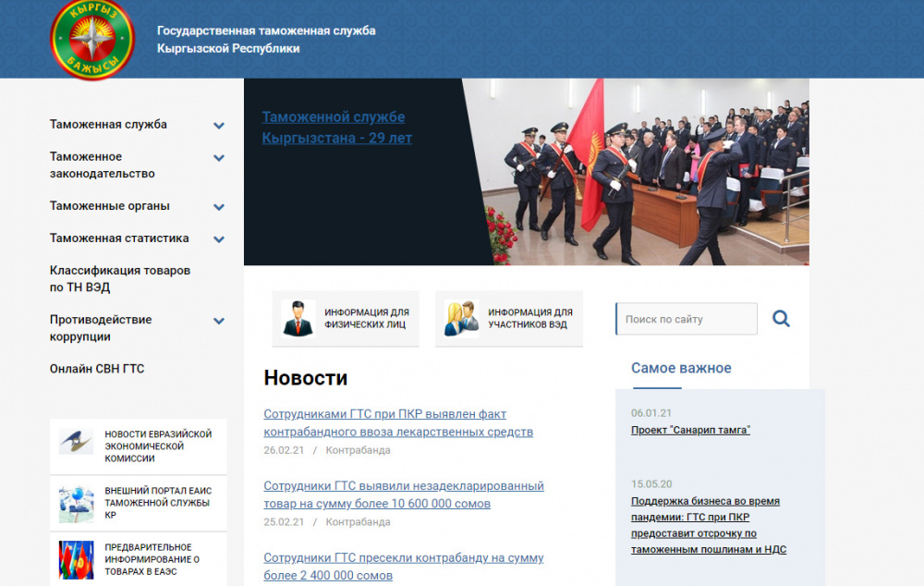Click the Eurasian Economic Commission news icon
The height and width of the screenshot is (586, 924).
click(x=76, y=442)
